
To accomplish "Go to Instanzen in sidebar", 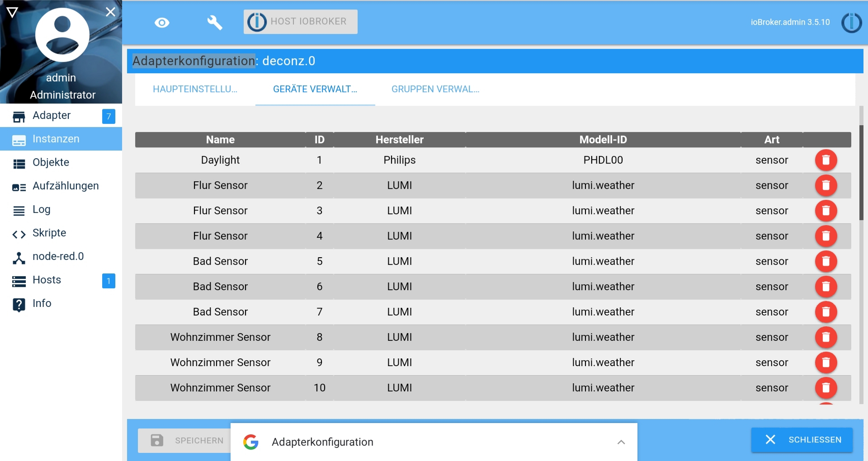I will (61, 139).
